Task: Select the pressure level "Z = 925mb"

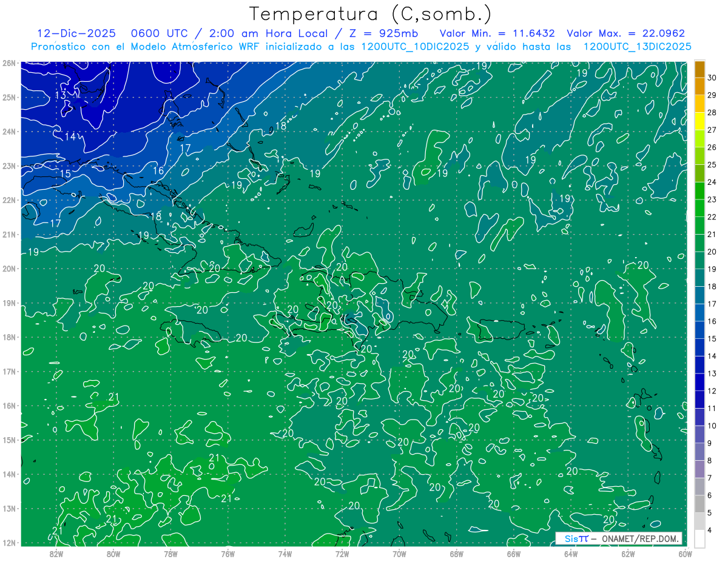Action: point(385,33)
